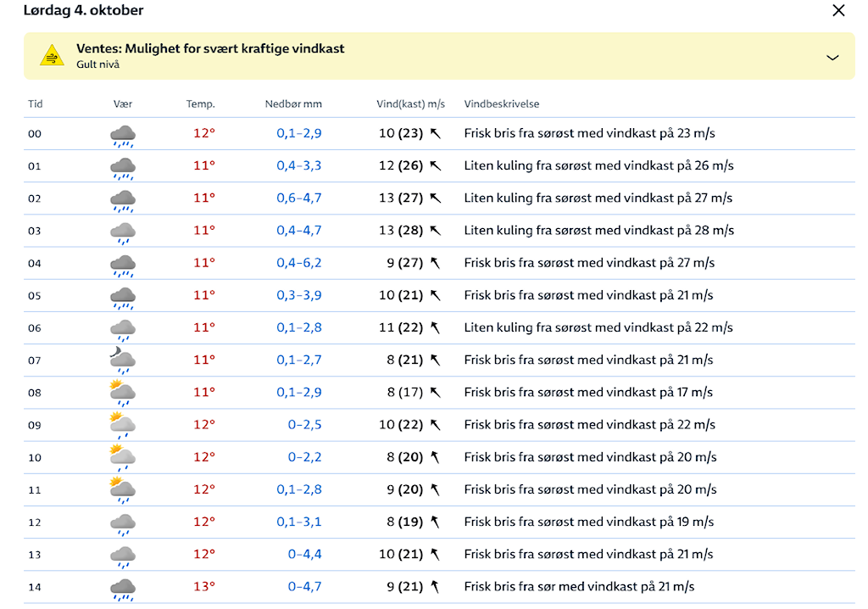The image size is (868, 609).
Task: Expand the yellow wind gust warning banner
Action: click(x=832, y=57)
